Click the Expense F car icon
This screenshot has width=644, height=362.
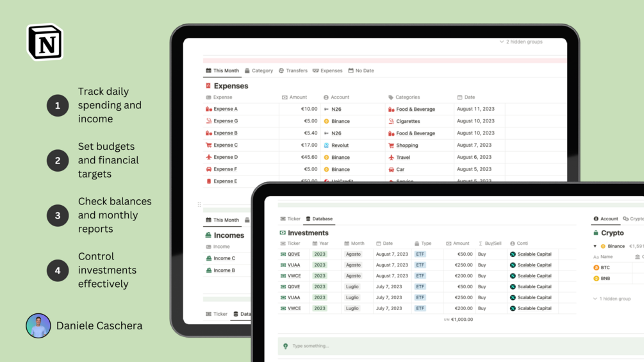209,169
